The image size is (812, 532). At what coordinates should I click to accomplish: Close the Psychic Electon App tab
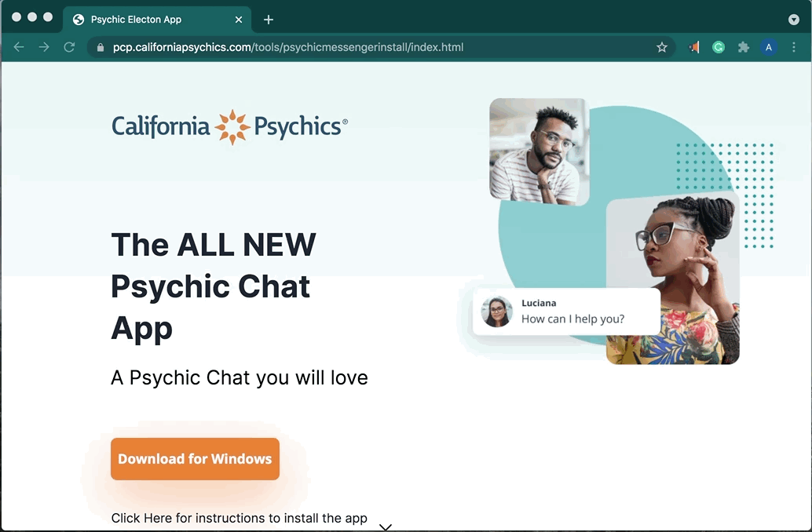[x=239, y=20]
